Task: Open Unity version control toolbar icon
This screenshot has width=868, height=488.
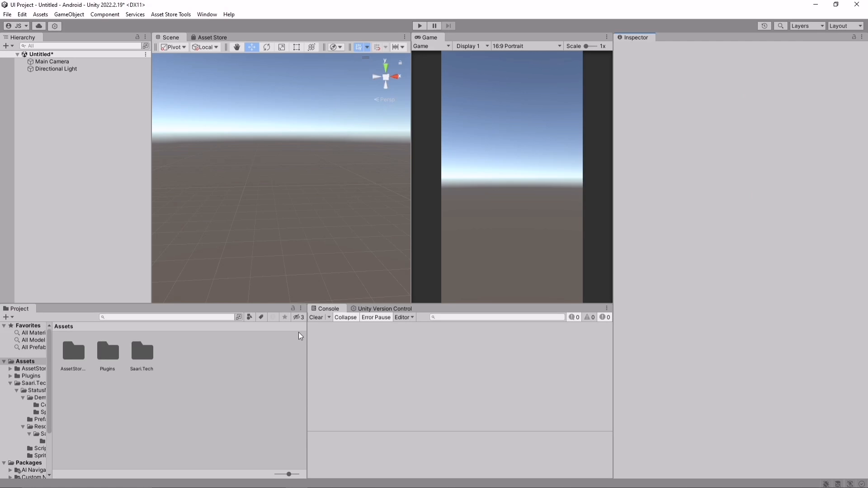Action: [x=55, y=26]
